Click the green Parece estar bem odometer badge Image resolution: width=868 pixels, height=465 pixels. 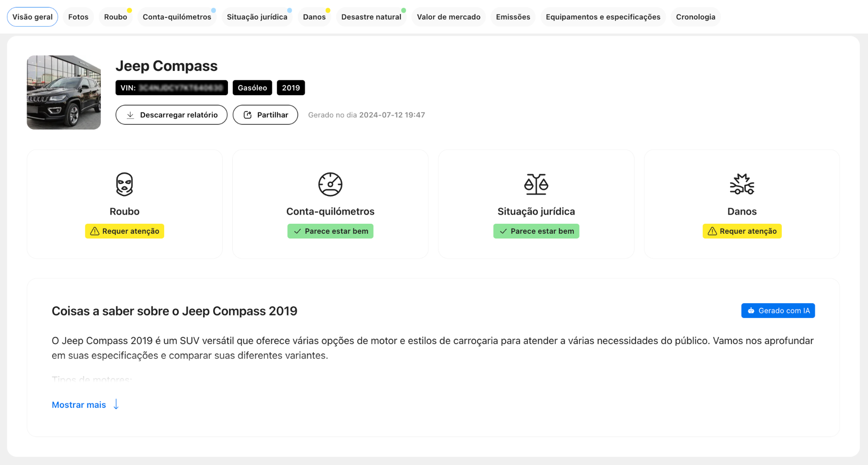(x=330, y=231)
